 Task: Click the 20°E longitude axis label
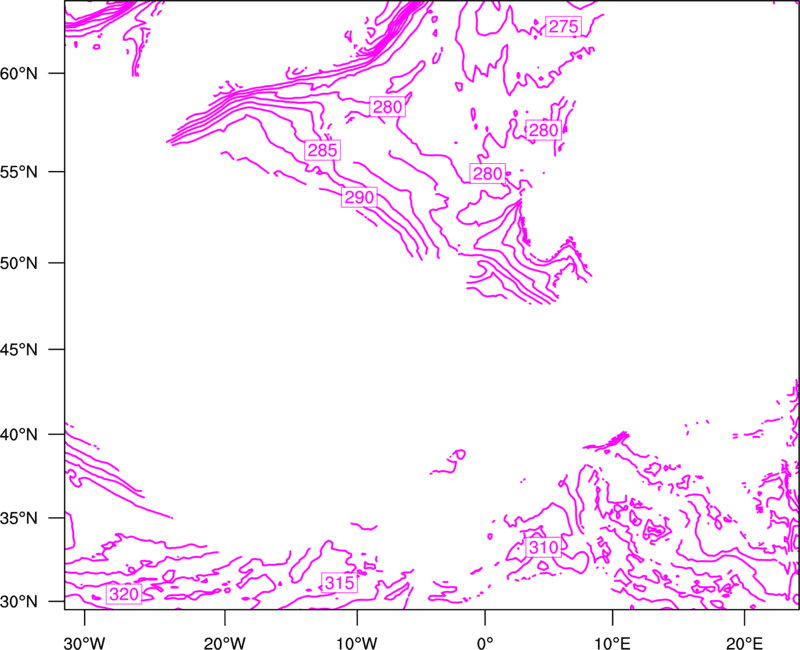coord(744,643)
